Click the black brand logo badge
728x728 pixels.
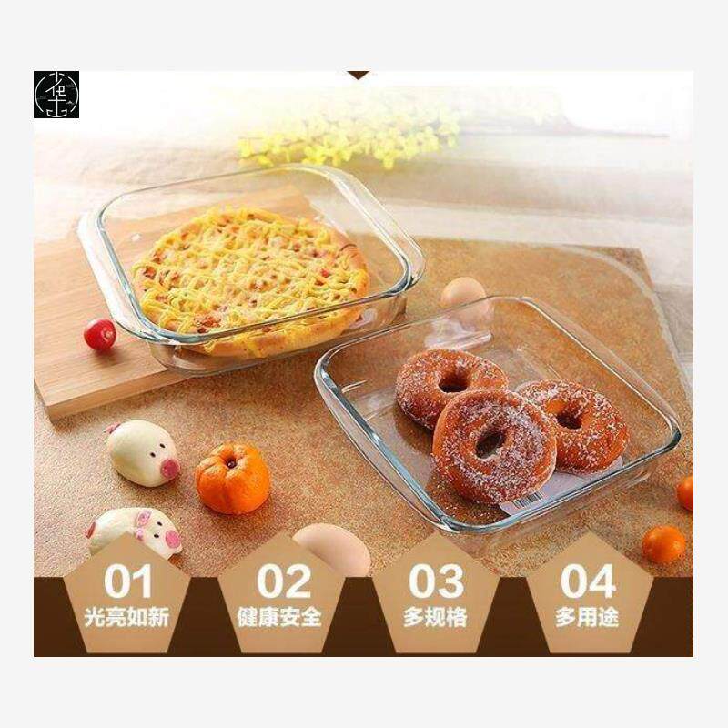pos(56,95)
